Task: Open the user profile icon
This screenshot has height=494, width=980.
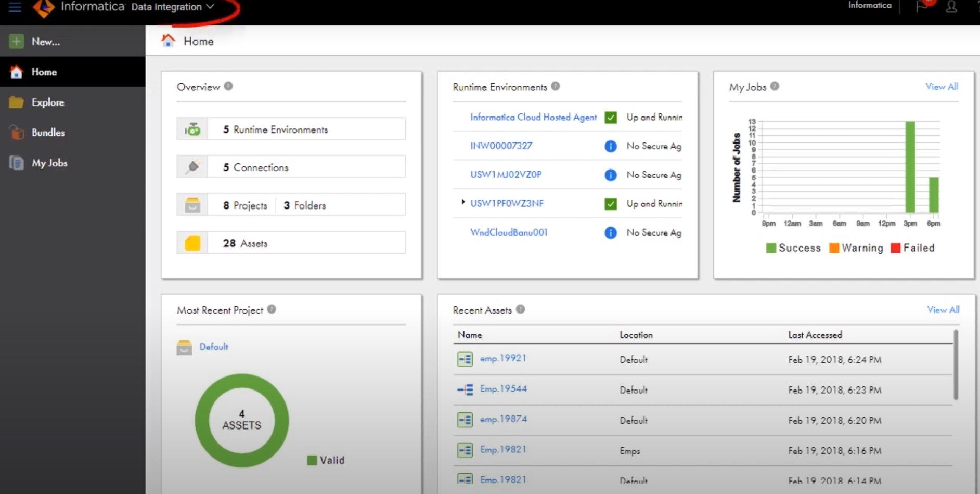Action: (x=952, y=7)
